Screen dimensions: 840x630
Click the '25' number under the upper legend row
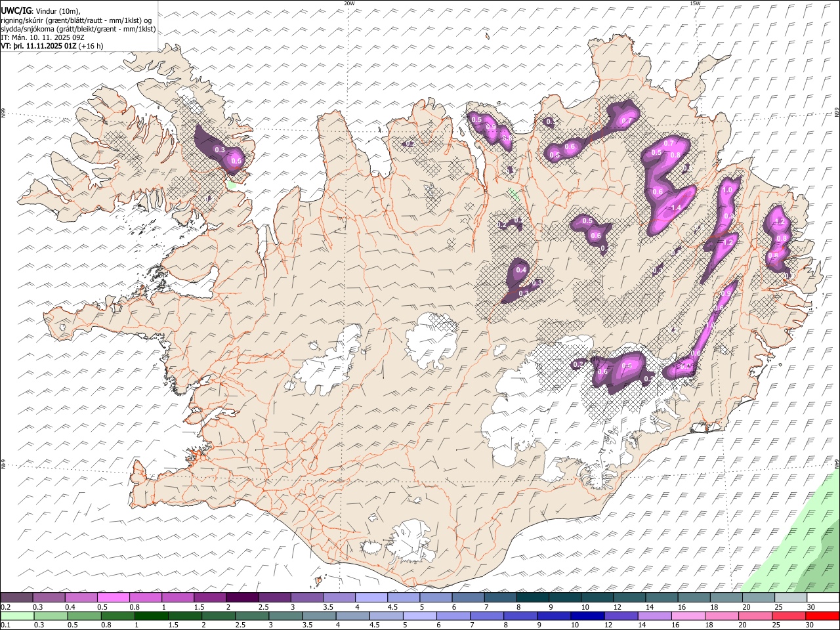(x=778, y=607)
